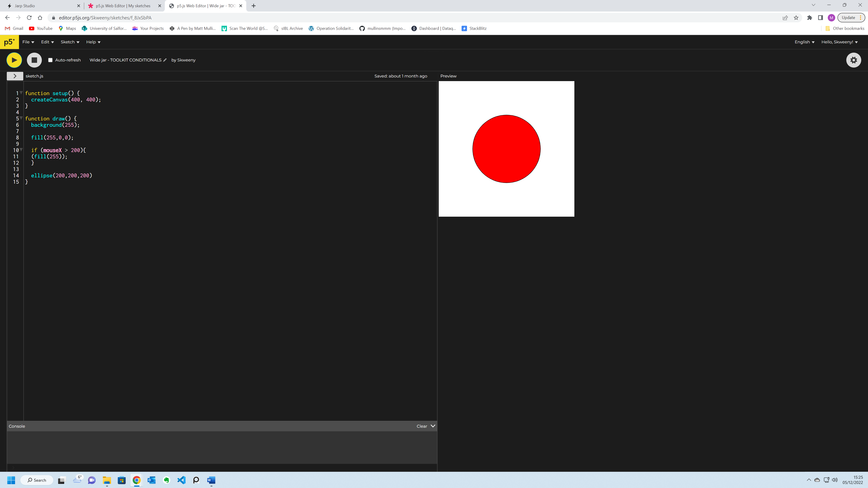Screen dimensions: 868x488
Task: Open the English language dropdown
Action: click(804, 42)
